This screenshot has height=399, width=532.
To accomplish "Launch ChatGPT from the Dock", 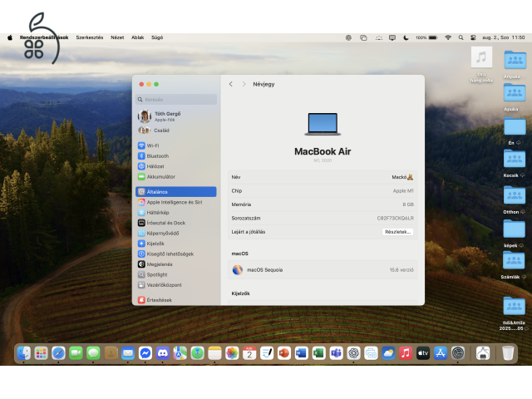I will pos(353,353).
